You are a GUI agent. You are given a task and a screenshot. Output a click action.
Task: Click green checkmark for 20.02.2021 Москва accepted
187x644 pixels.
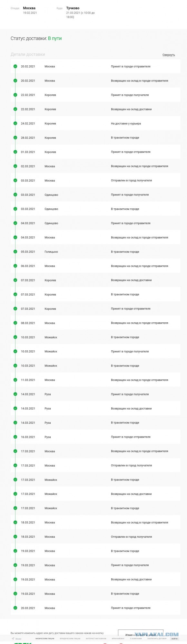coord(15,67)
